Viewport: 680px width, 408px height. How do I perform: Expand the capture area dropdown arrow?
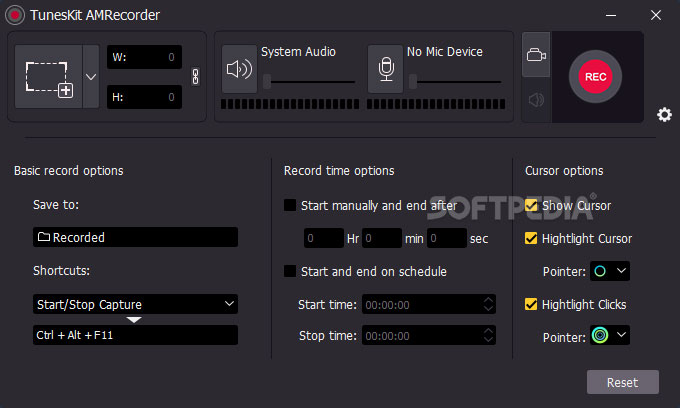tap(91, 77)
